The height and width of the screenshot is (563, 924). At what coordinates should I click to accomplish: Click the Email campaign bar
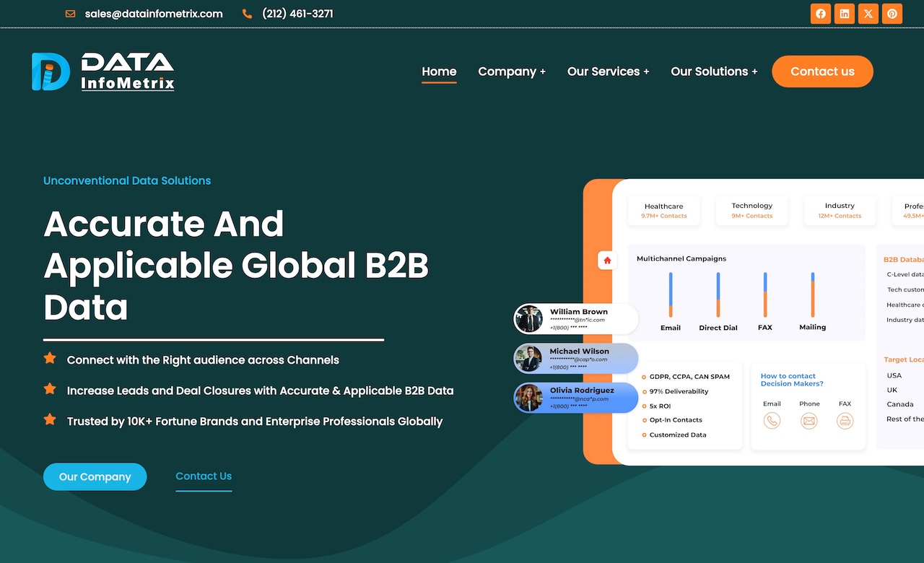[x=671, y=294]
